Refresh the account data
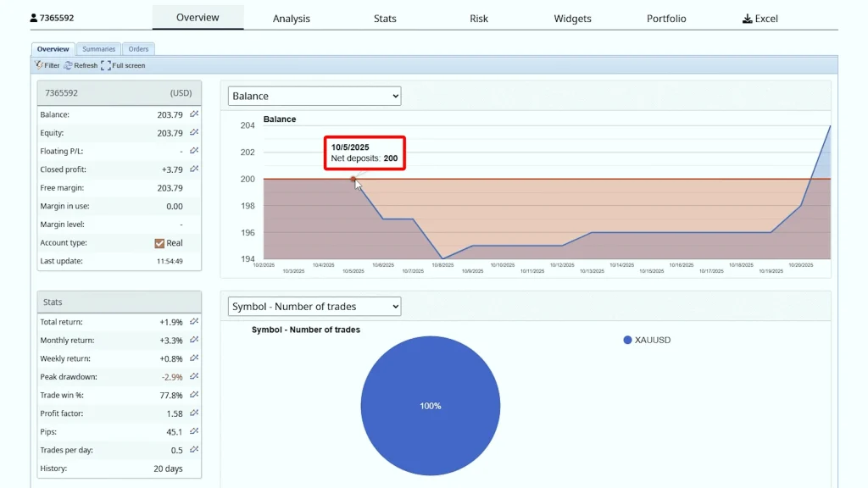868x488 pixels. (x=81, y=65)
